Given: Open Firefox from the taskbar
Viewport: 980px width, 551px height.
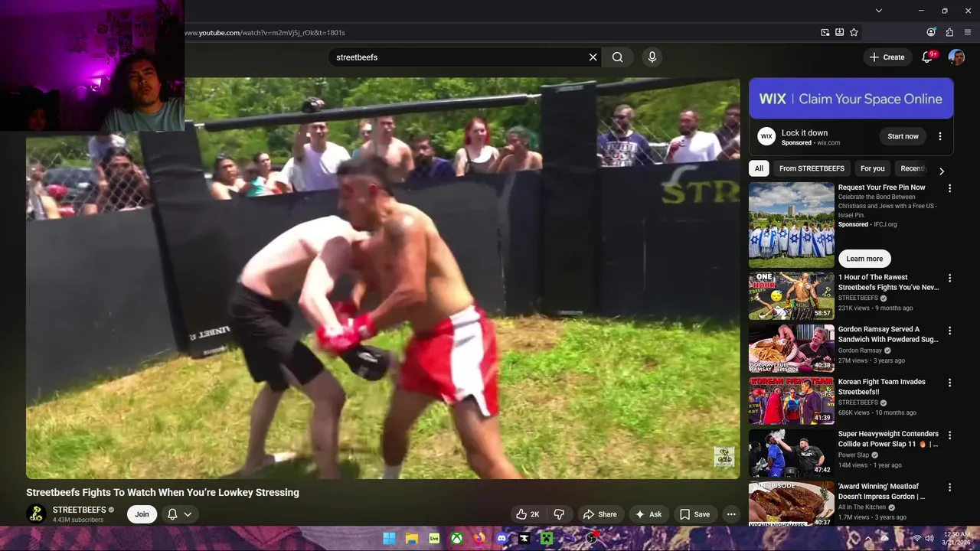Looking at the screenshot, I should coord(479,539).
